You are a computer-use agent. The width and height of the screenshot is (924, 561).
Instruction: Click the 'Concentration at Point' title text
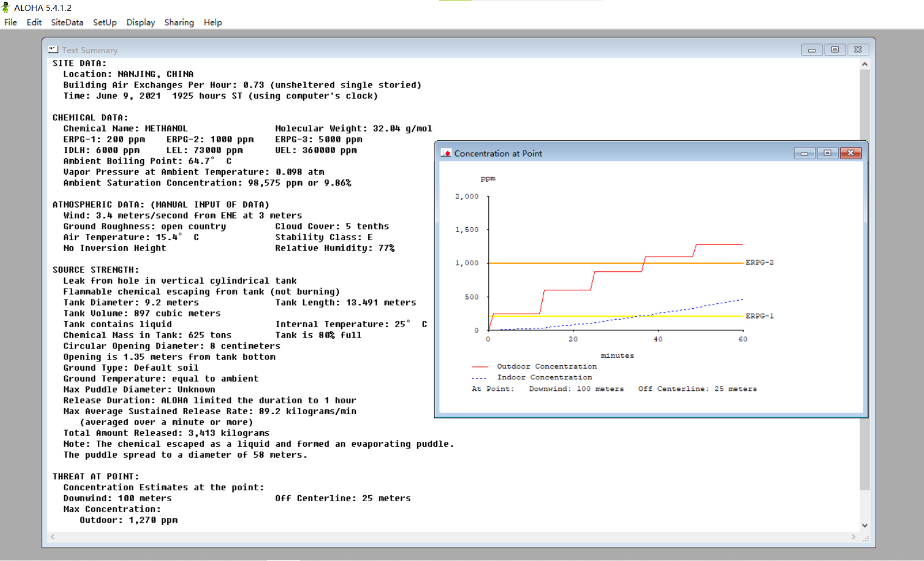pyautogui.click(x=498, y=153)
